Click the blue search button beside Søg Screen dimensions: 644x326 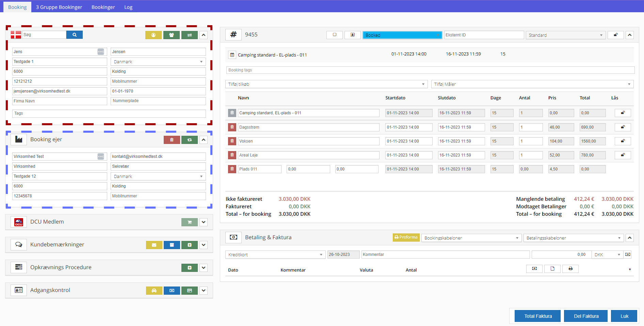point(74,35)
